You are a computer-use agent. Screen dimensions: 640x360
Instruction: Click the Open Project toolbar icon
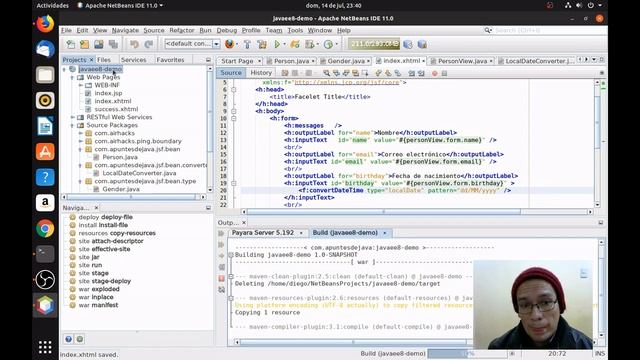pos(99,44)
